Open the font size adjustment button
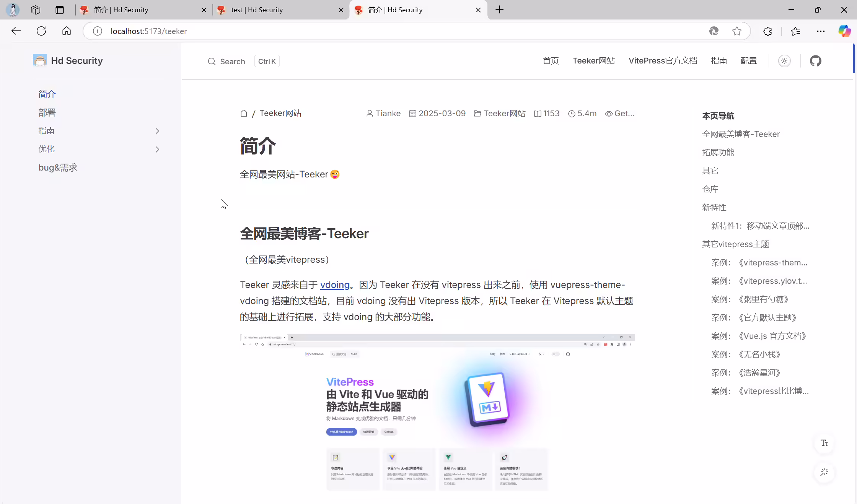 click(824, 443)
